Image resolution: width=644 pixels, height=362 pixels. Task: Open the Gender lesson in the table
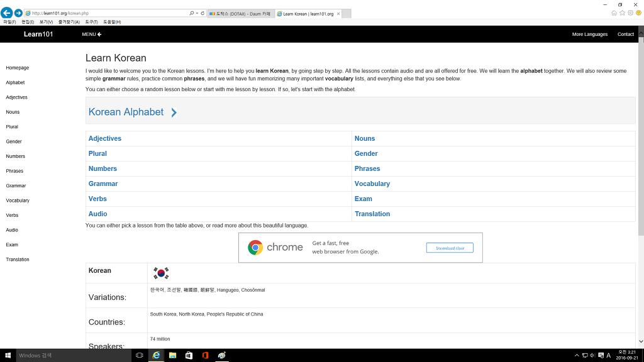click(366, 153)
